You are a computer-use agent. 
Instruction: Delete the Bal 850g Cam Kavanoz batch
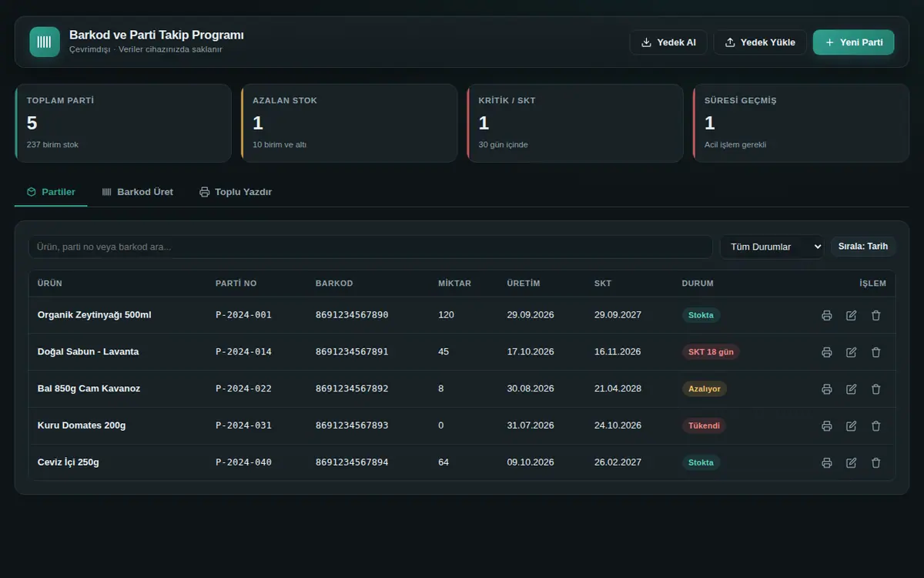[x=875, y=389]
